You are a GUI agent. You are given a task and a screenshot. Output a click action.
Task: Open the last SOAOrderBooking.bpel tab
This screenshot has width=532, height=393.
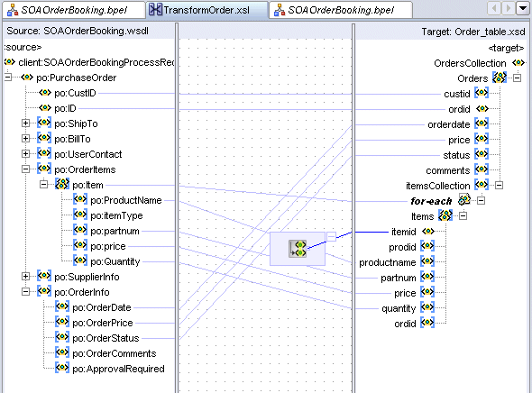[x=341, y=10]
